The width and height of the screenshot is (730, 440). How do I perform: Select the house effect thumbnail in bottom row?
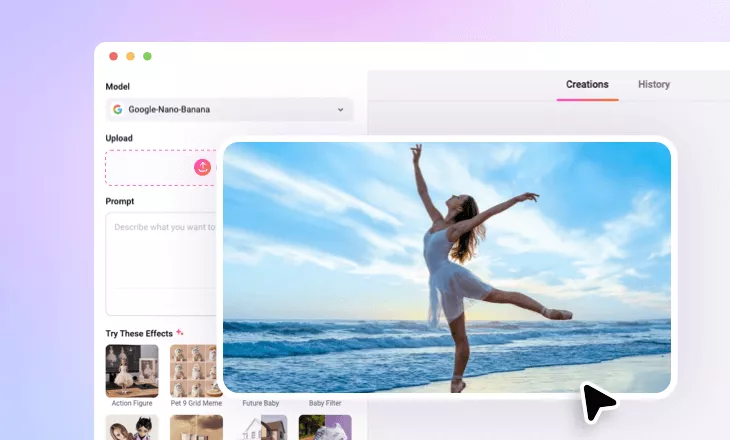point(261,427)
